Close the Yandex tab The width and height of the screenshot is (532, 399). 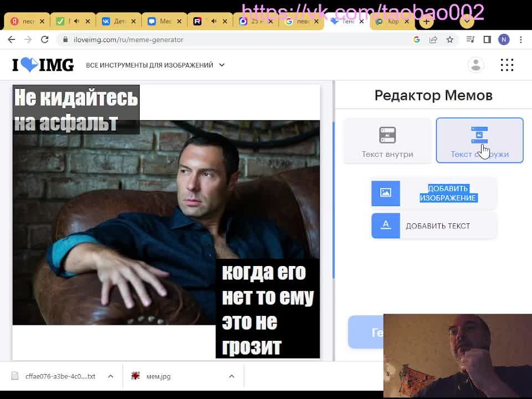[x=42, y=22]
